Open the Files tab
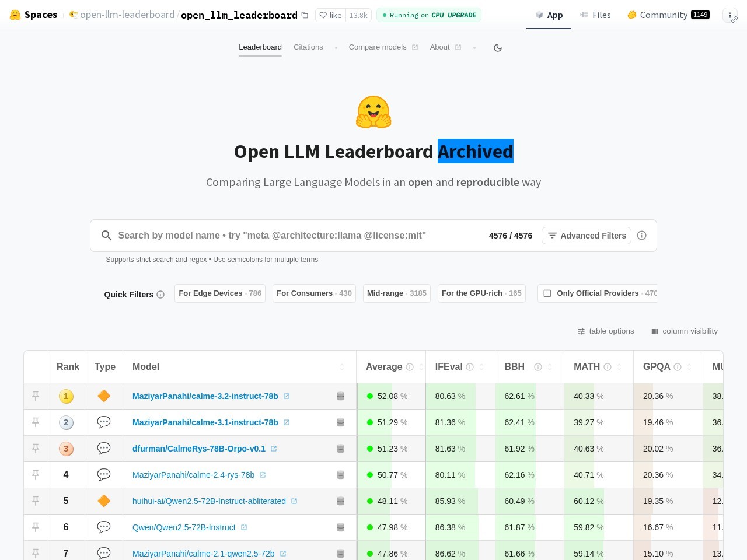Screen dimensions: 747x560 [595, 15]
